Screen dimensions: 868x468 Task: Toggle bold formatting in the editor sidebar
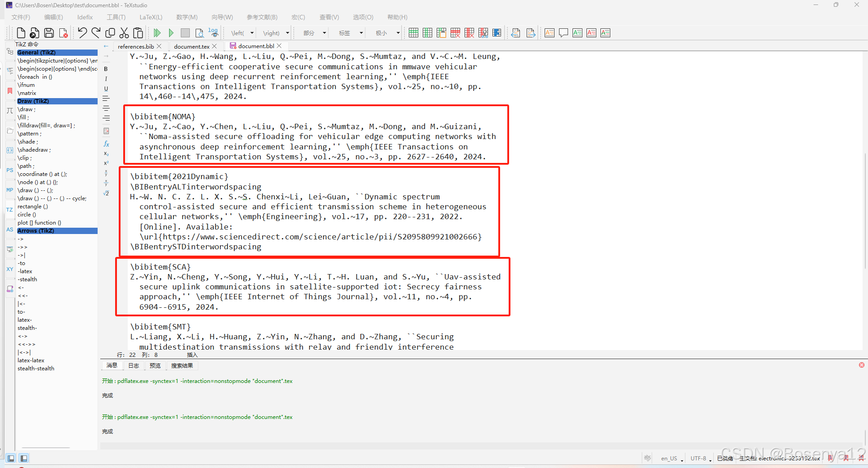[106, 69]
